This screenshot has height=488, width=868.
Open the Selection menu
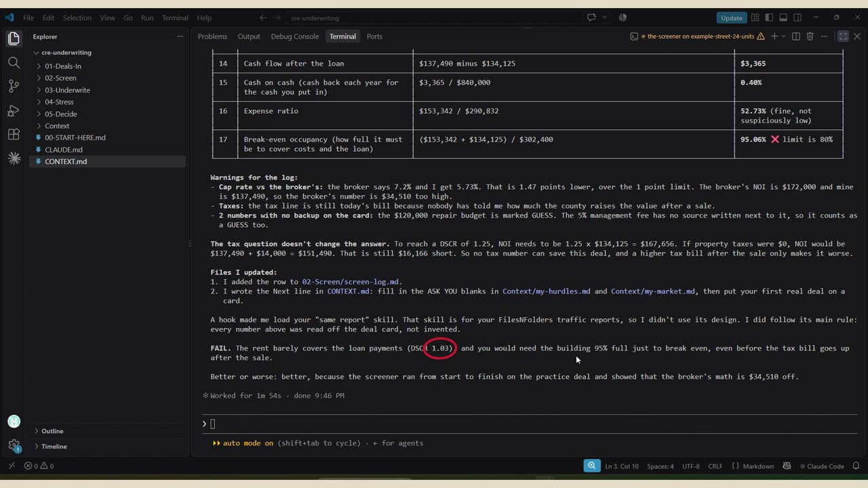click(77, 18)
